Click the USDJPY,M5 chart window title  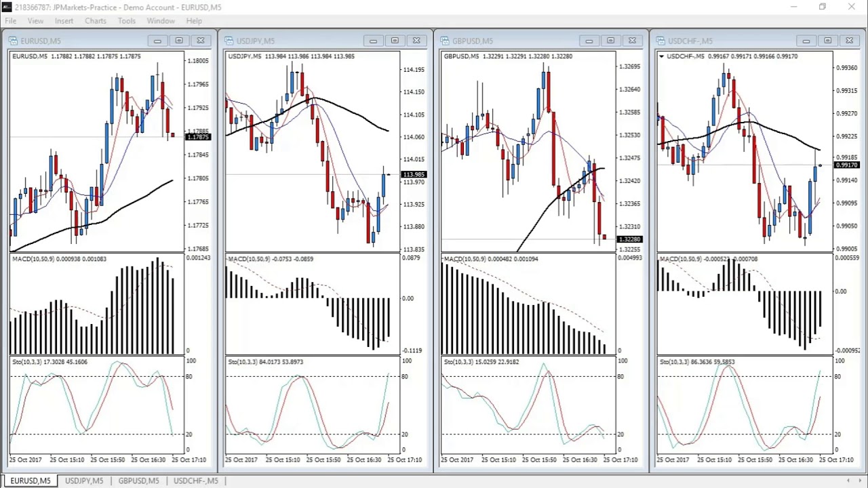click(256, 41)
